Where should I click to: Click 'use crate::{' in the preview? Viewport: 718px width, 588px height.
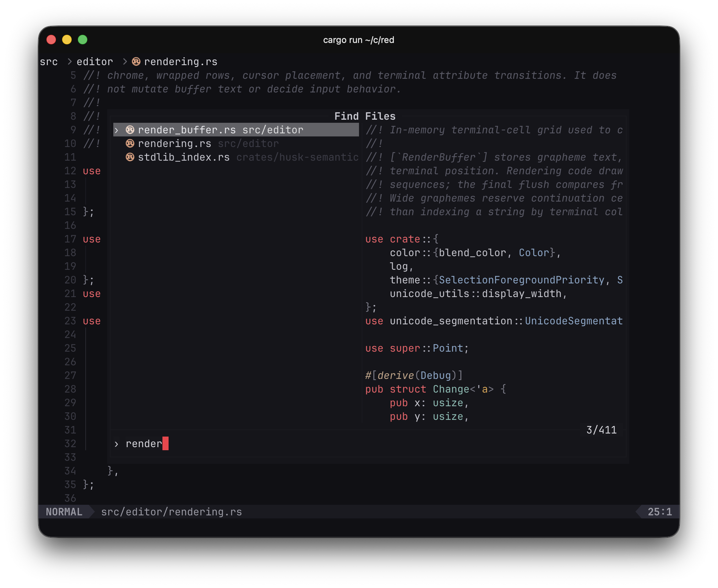coord(402,239)
